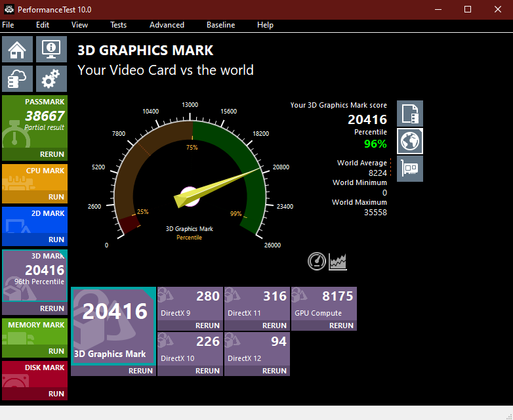Switch to the distribution chart view
The width and height of the screenshot is (513, 420).
tap(338, 261)
